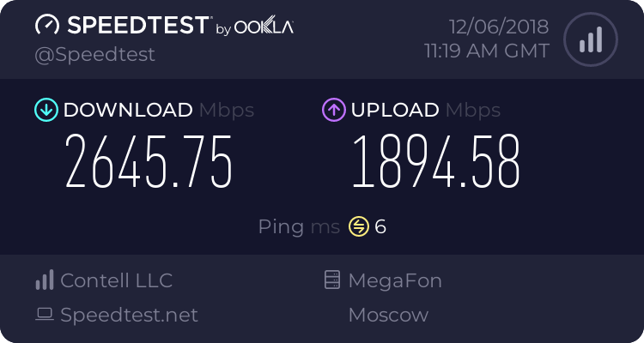Image resolution: width=644 pixels, height=343 pixels.
Task: Select the upload speed 1894.58 value
Action: (435, 161)
